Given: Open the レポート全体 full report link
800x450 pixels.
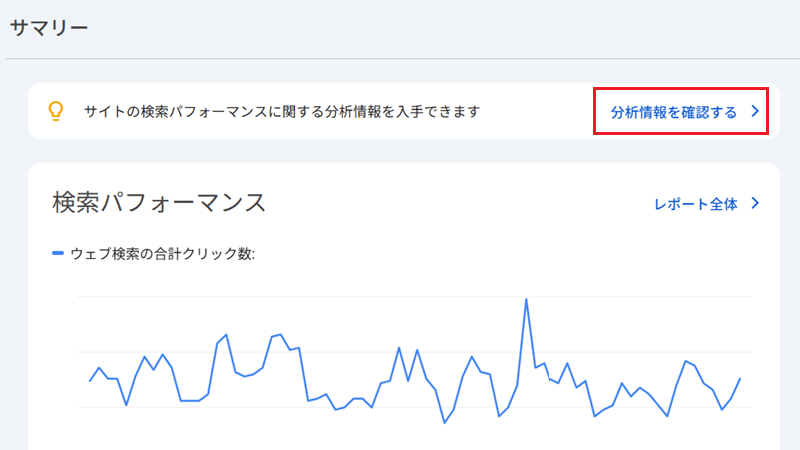Looking at the screenshot, I should (x=696, y=204).
